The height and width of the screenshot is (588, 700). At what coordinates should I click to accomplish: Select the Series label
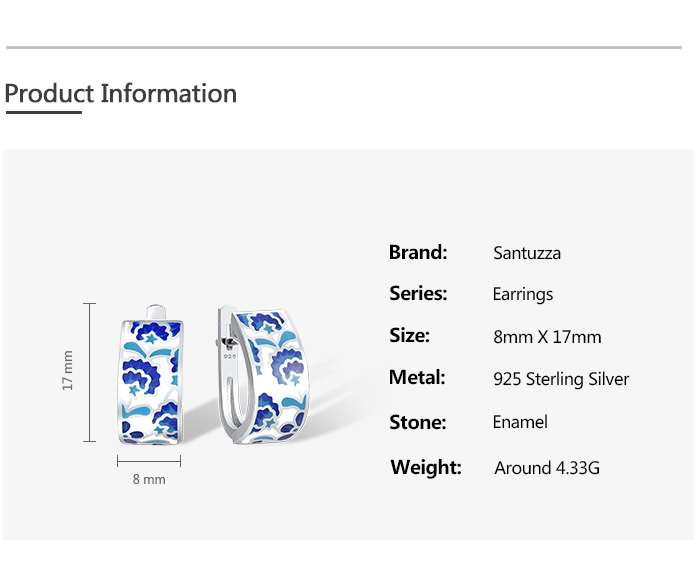418,294
